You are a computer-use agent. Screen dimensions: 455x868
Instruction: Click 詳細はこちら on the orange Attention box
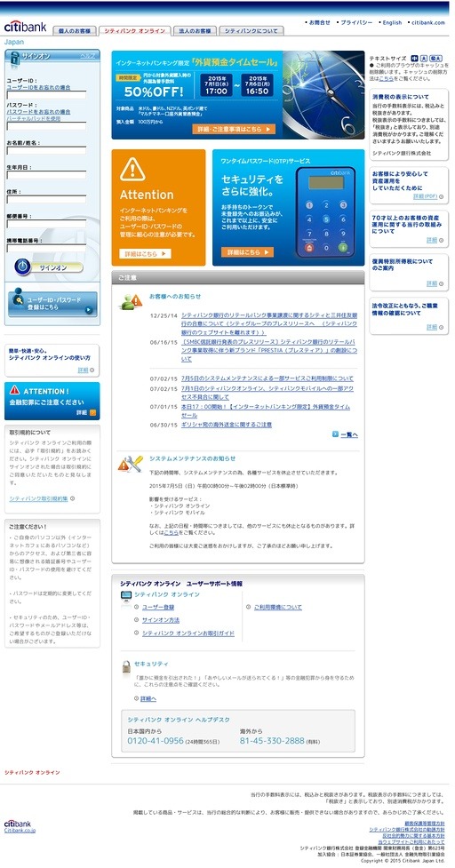[145, 253]
